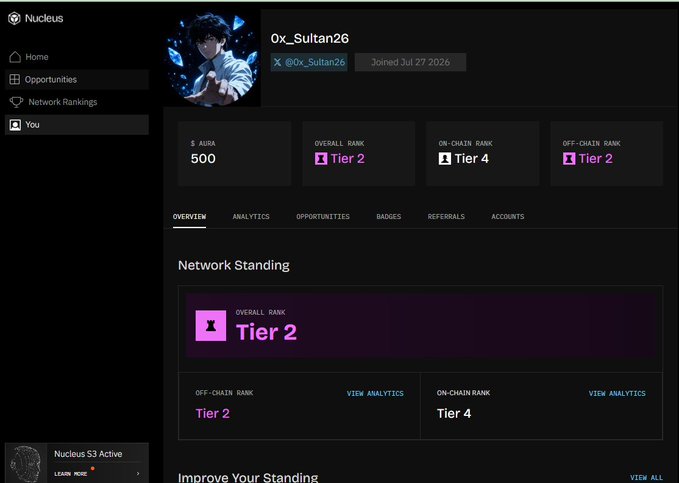The height and width of the screenshot is (483, 679).
Task: Click the Nucleus logo icon
Action: click(14, 18)
